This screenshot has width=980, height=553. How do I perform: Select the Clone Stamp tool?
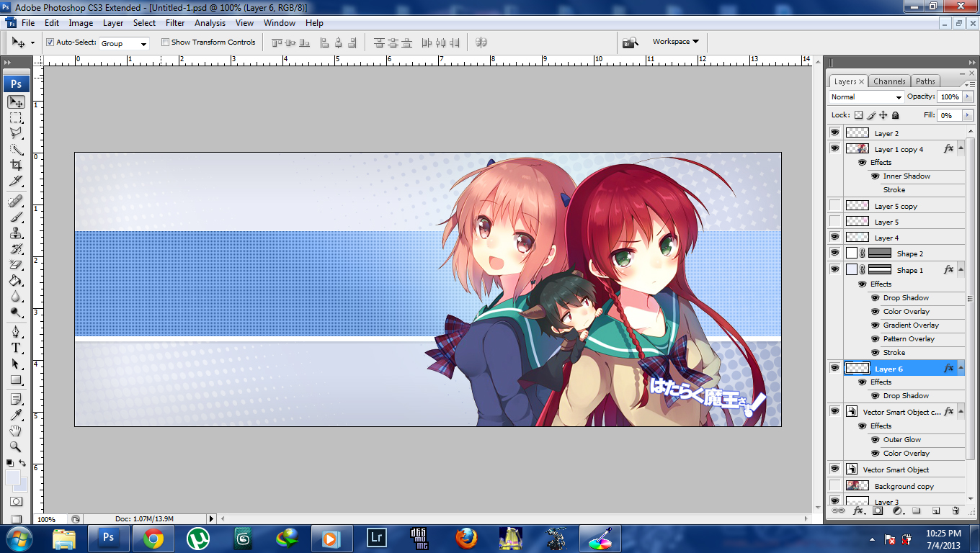coord(16,233)
